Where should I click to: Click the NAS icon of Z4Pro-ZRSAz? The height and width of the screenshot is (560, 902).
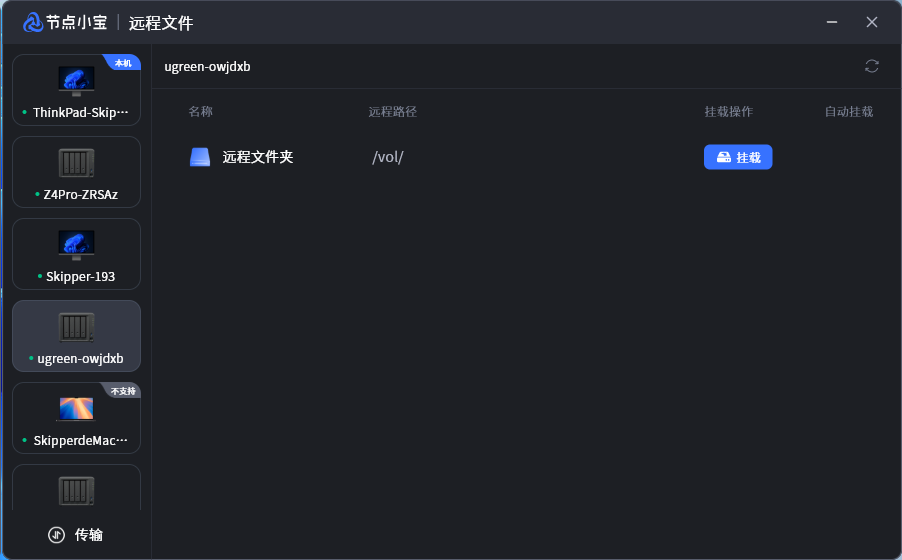pyautogui.click(x=76, y=162)
